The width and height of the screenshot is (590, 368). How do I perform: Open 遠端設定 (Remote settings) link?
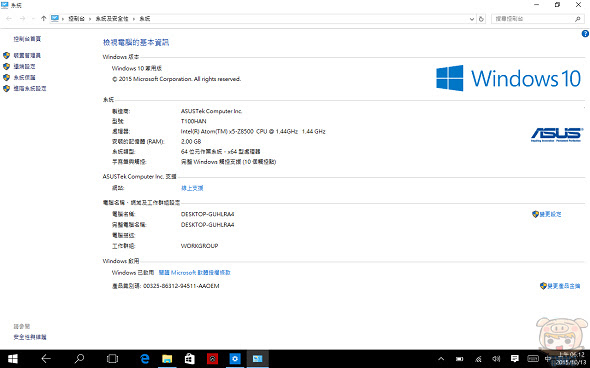[24, 66]
